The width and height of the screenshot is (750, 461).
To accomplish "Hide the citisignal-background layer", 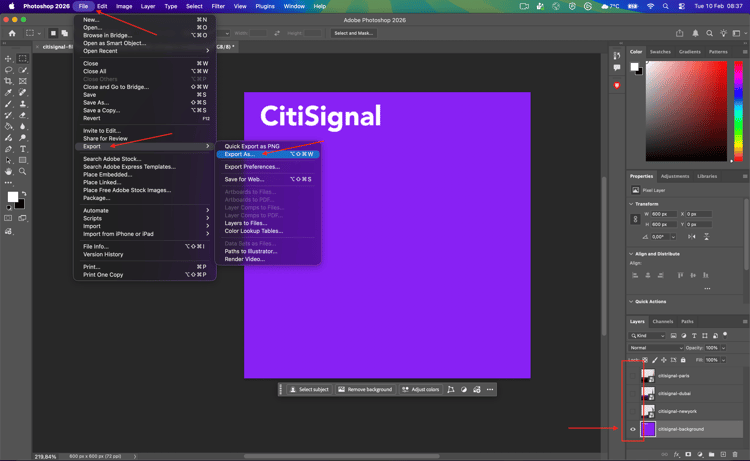I will (633, 429).
